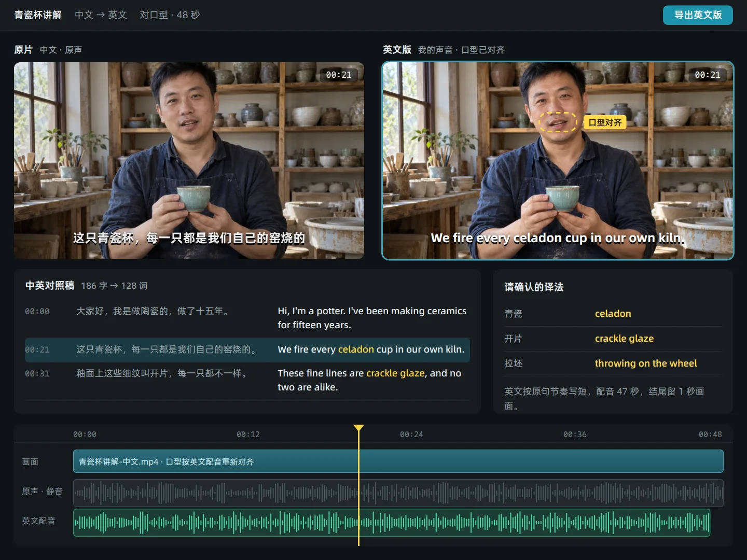
Task: Click the 中文 → 英文 language direction label
Action: tap(101, 15)
